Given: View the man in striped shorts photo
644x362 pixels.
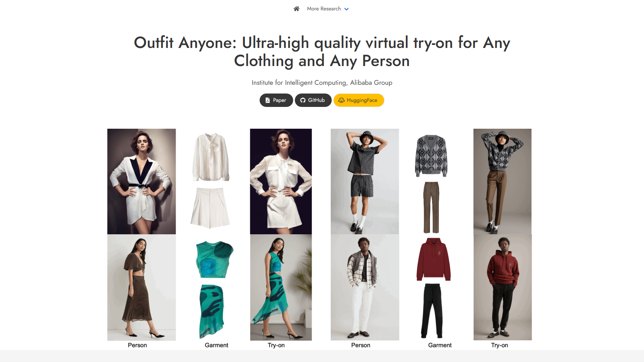Looking at the screenshot, I should [x=365, y=181].
